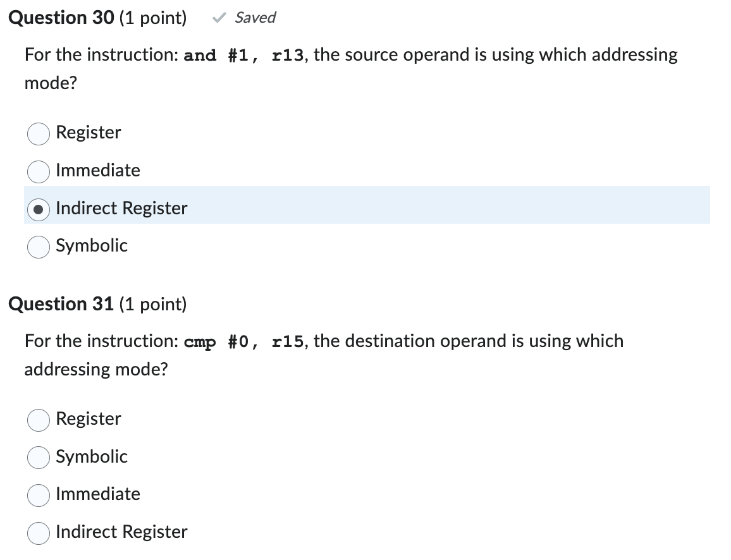731x560 pixels.
Task: Choose Symbolic for Question 30
Action: tap(38, 247)
